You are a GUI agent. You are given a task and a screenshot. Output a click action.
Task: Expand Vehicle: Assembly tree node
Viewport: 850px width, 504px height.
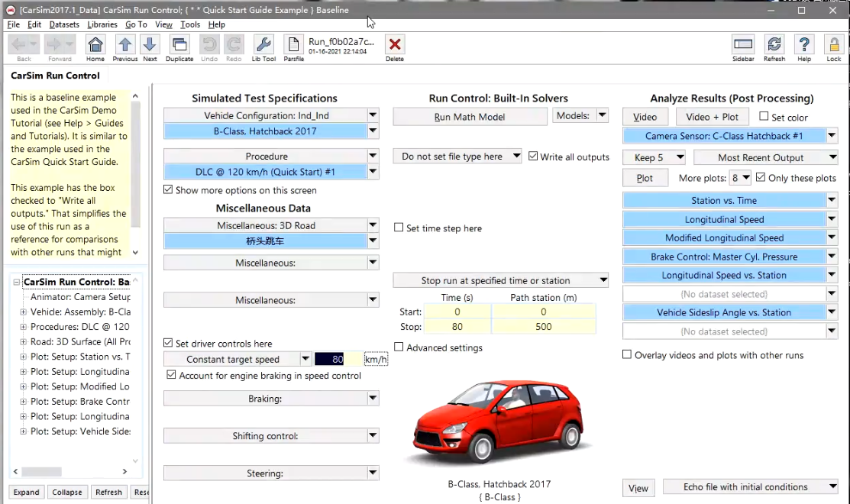coord(24,312)
